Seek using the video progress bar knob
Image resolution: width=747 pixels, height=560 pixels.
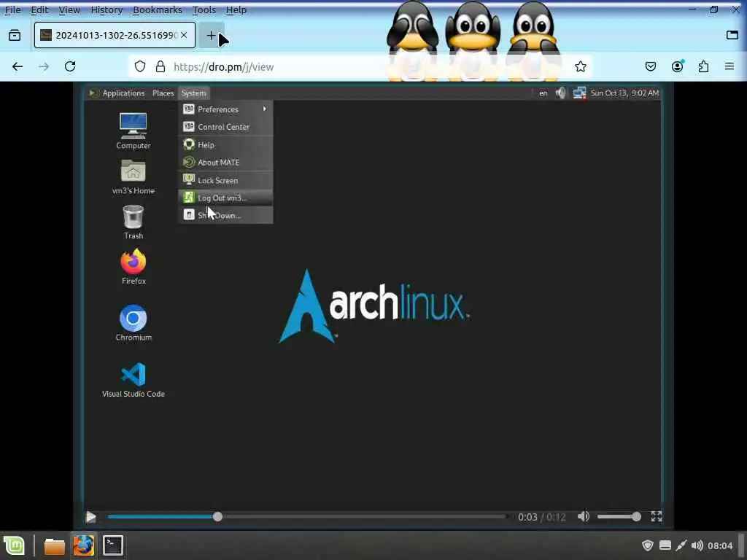(217, 517)
